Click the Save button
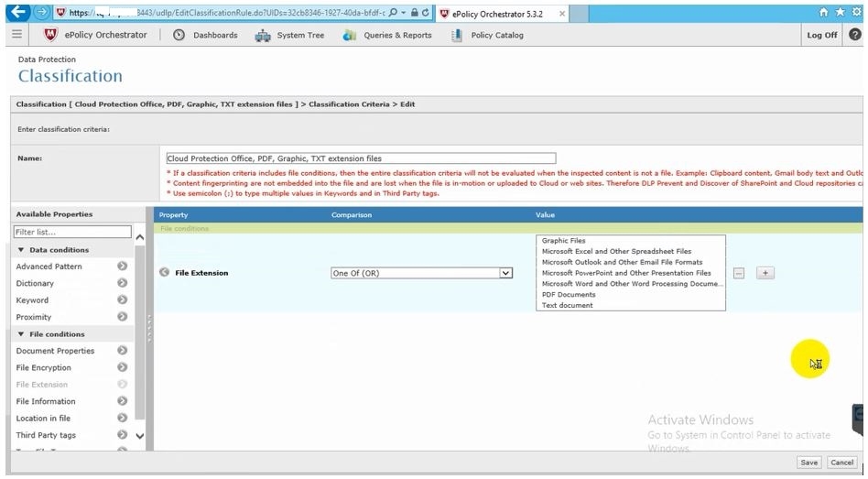 [x=808, y=463]
